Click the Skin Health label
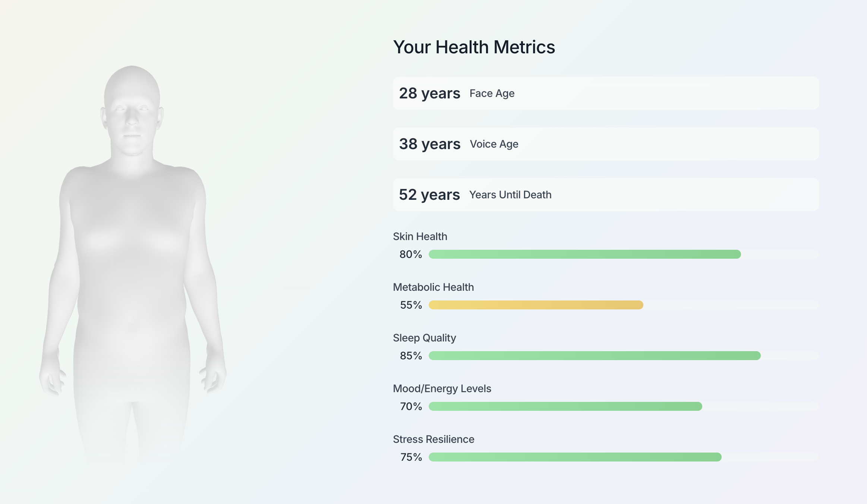867x504 pixels. pos(420,237)
